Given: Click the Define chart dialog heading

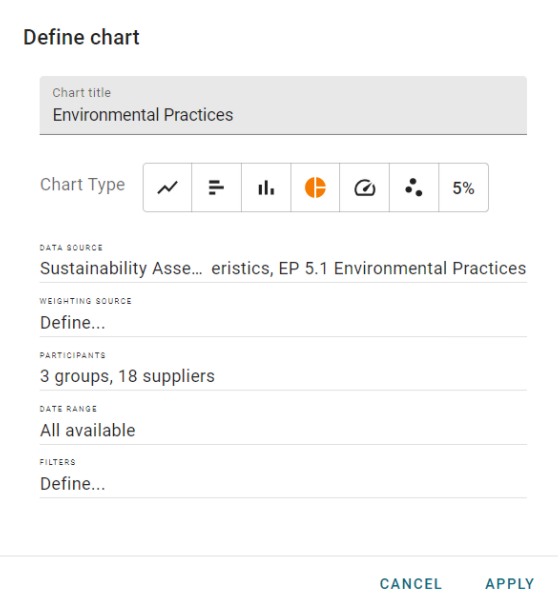Looking at the screenshot, I should click(x=81, y=37).
